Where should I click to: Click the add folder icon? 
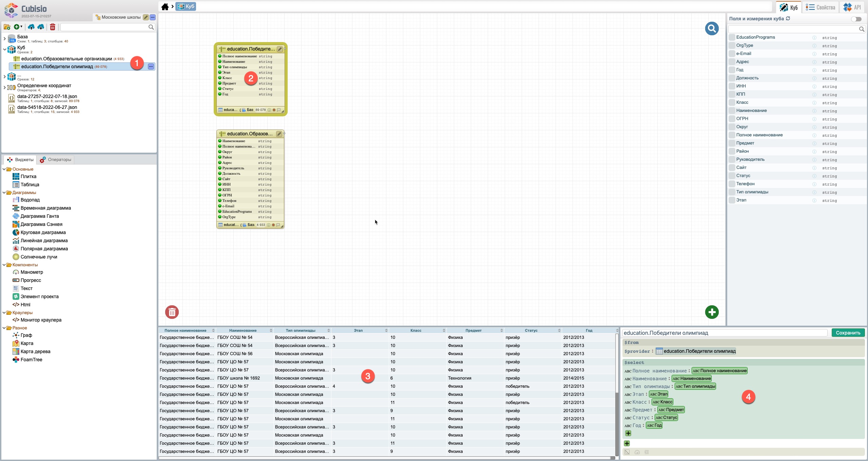[x=7, y=27]
